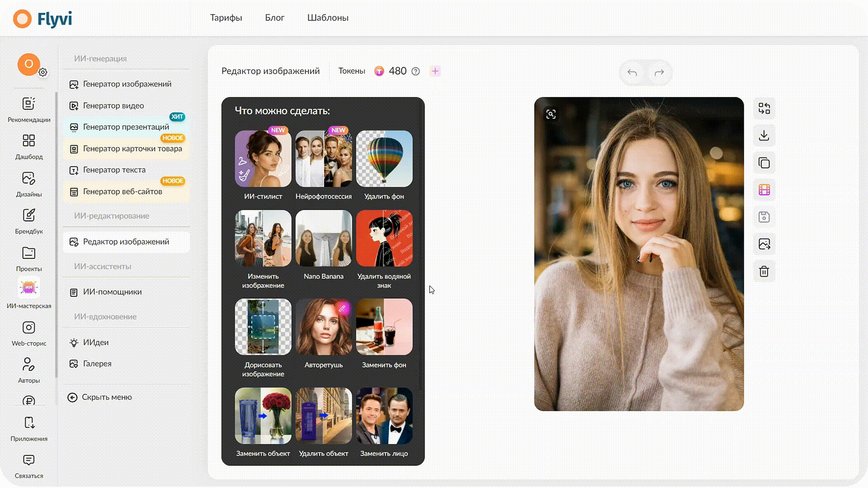This screenshot has width=868, height=488.
Task: Open the ИИдеи link
Action: (127, 343)
